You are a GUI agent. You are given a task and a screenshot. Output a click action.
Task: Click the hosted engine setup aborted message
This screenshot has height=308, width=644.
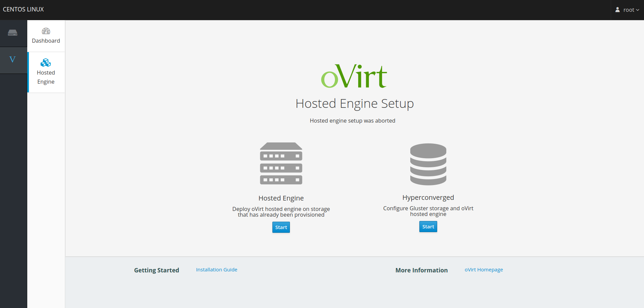coord(352,121)
